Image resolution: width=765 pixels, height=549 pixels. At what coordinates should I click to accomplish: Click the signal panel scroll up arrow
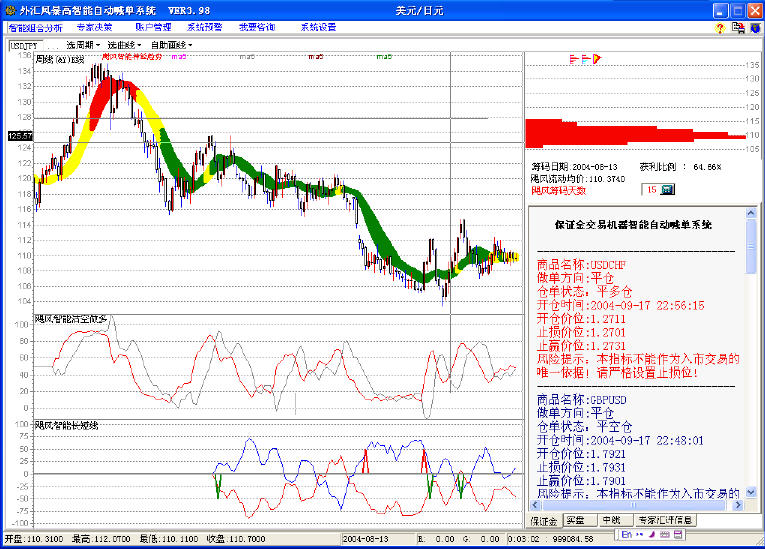[751, 213]
